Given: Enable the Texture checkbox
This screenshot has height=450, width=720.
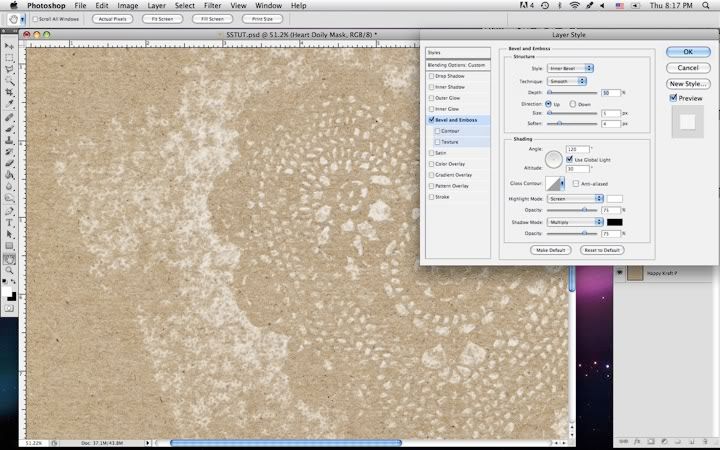Looking at the screenshot, I should [437, 142].
